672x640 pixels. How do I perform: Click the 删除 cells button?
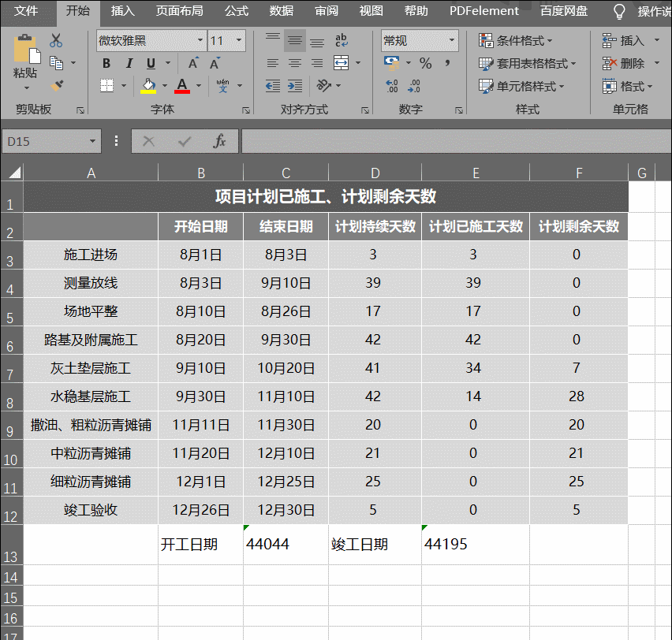click(623, 63)
